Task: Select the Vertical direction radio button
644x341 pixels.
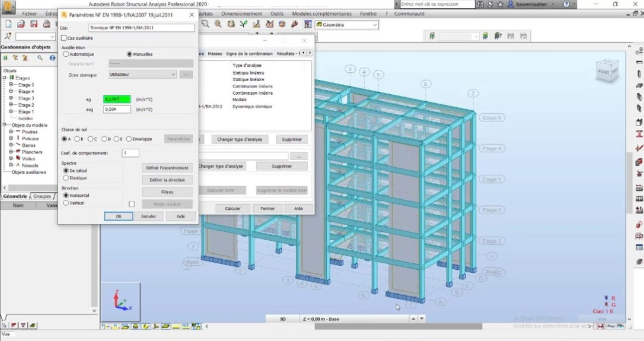Action: (x=66, y=203)
